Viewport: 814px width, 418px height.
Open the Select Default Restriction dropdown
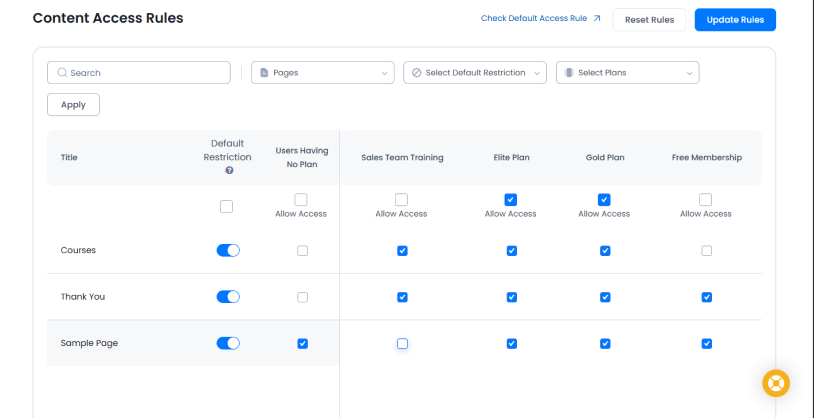pos(475,73)
